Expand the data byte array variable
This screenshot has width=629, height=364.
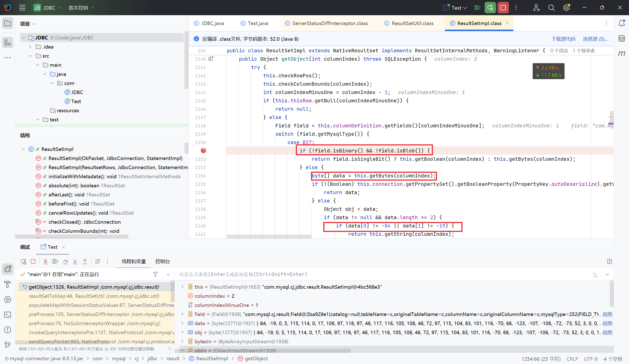182,323
